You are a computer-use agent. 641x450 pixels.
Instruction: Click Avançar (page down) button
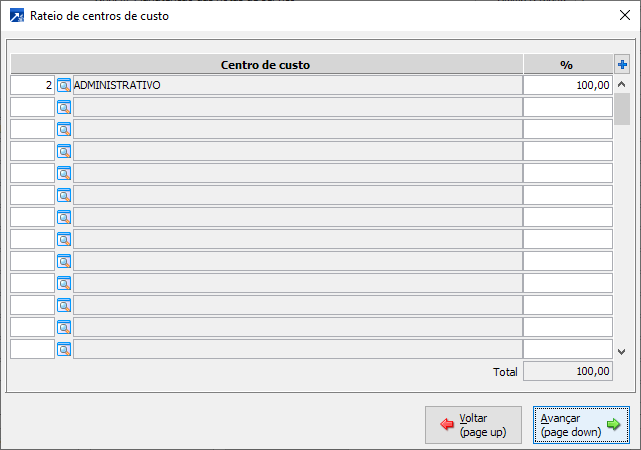pyautogui.click(x=581, y=425)
